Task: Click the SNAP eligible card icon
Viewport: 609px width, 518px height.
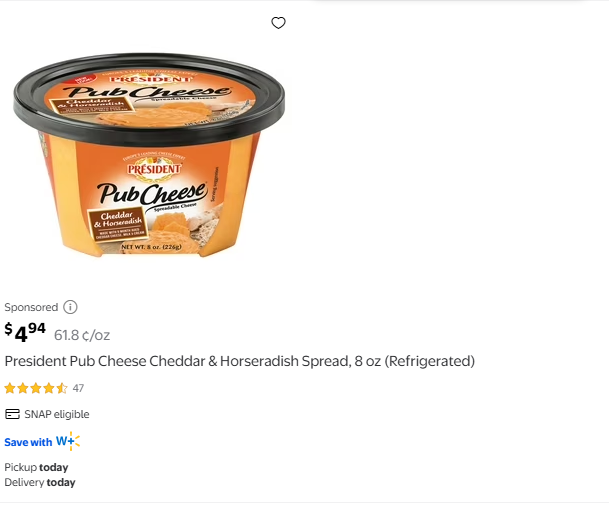Action: pyautogui.click(x=12, y=414)
